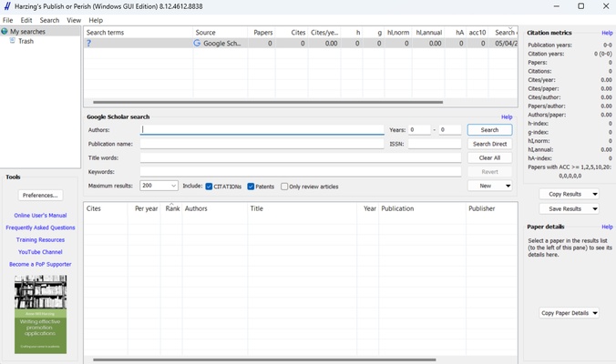
Task: Select the Google Sch... search row
Action: coord(301,43)
